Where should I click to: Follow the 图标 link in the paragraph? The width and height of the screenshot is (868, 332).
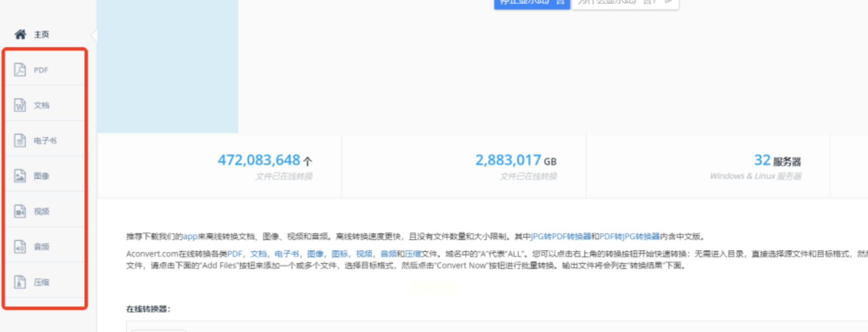(340, 254)
